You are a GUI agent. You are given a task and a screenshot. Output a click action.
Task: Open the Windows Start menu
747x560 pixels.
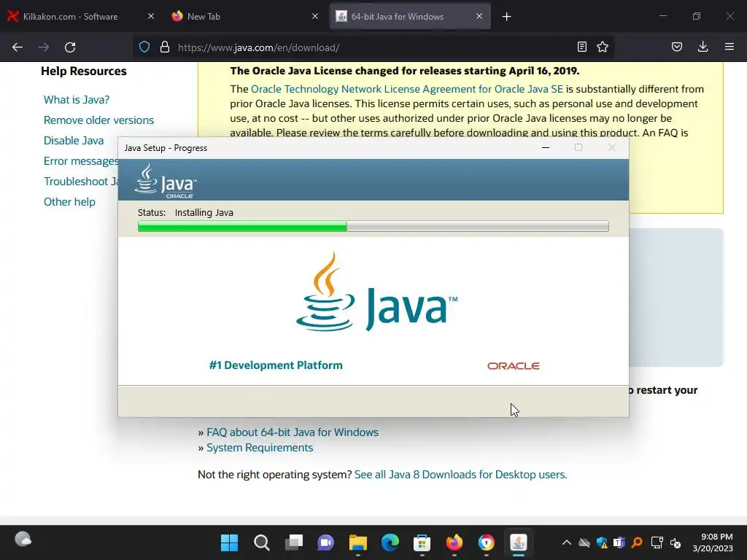pos(229,542)
